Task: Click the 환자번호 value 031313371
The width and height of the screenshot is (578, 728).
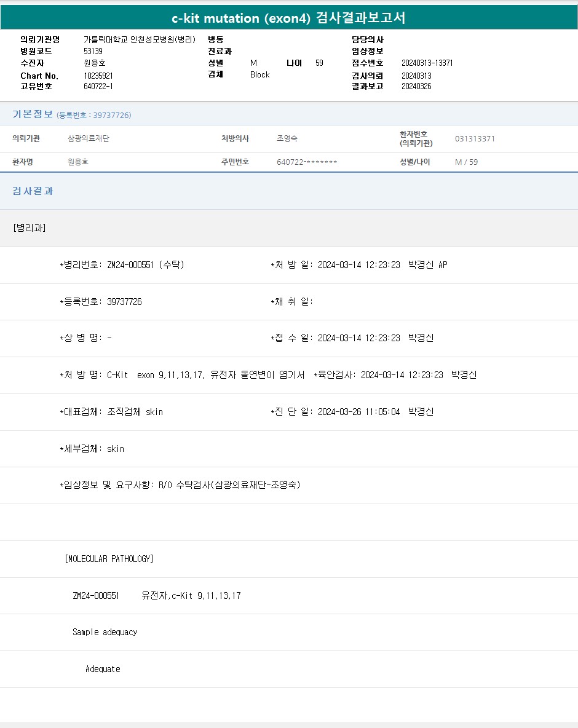Action: click(475, 139)
